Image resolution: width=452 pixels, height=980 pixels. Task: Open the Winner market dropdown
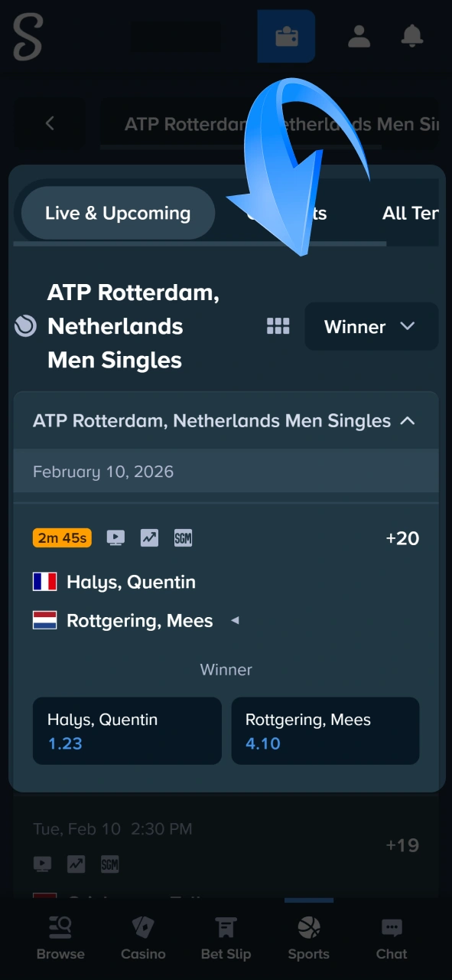tap(371, 326)
